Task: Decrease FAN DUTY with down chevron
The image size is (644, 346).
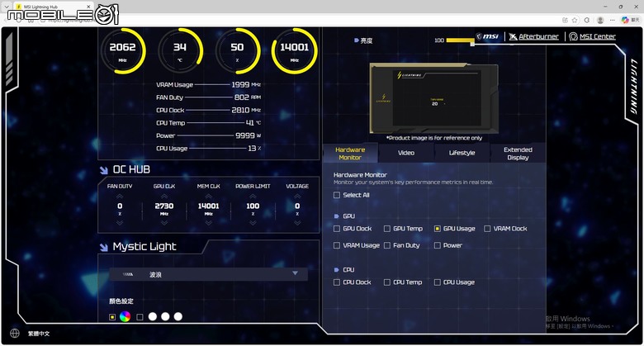Action: [x=120, y=223]
